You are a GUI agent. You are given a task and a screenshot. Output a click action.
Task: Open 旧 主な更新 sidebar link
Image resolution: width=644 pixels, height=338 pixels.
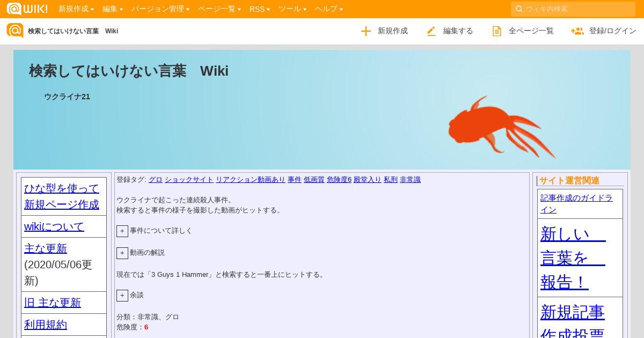click(53, 303)
